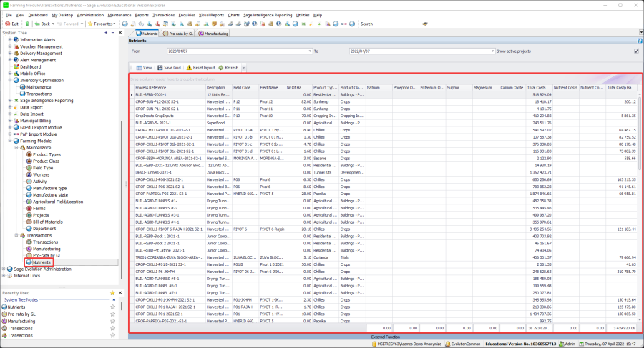Screen dimensions: 644x348
Task: Expand the Voucher Management tree node
Action: [9, 46]
